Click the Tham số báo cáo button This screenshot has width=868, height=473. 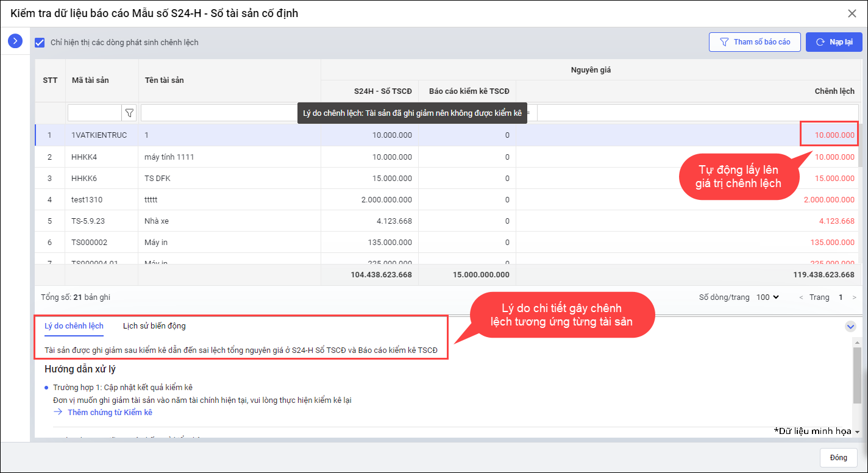[755, 42]
